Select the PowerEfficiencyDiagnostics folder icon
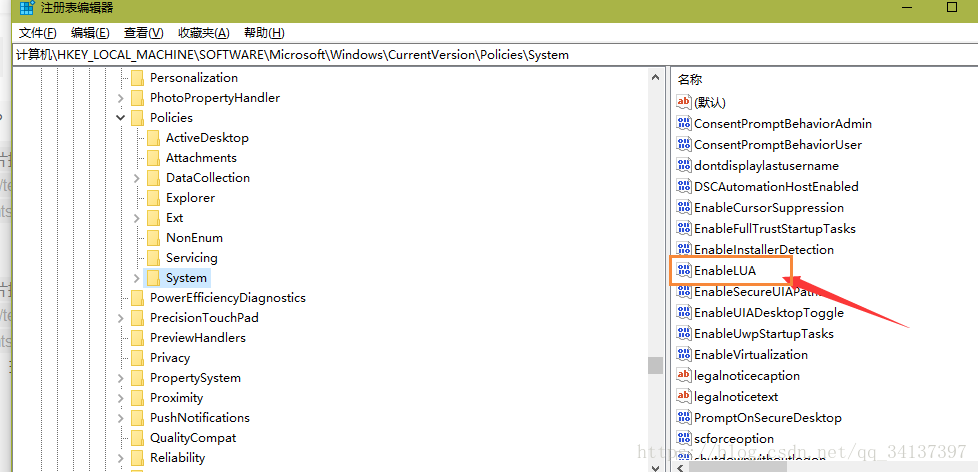The height and width of the screenshot is (472, 978). tap(138, 297)
